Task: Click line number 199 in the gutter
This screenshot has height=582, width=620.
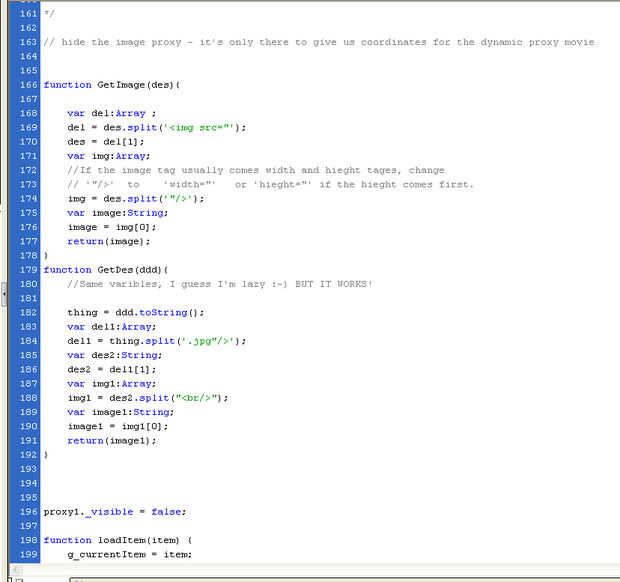Action: (x=28, y=555)
